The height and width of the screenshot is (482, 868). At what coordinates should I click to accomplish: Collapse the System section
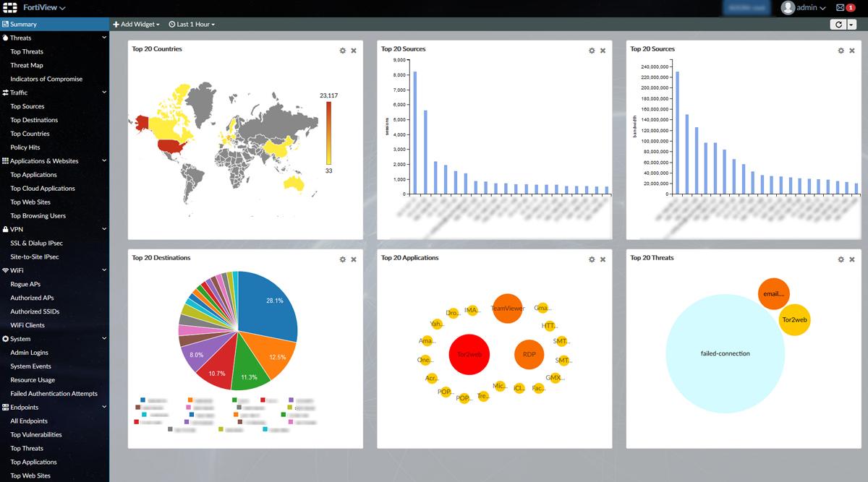coord(104,338)
